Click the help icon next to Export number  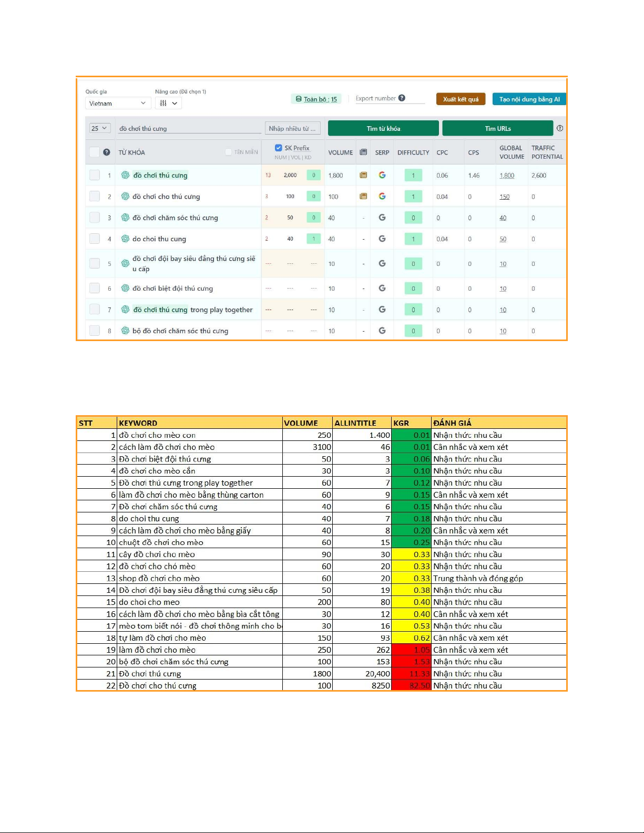coord(402,98)
